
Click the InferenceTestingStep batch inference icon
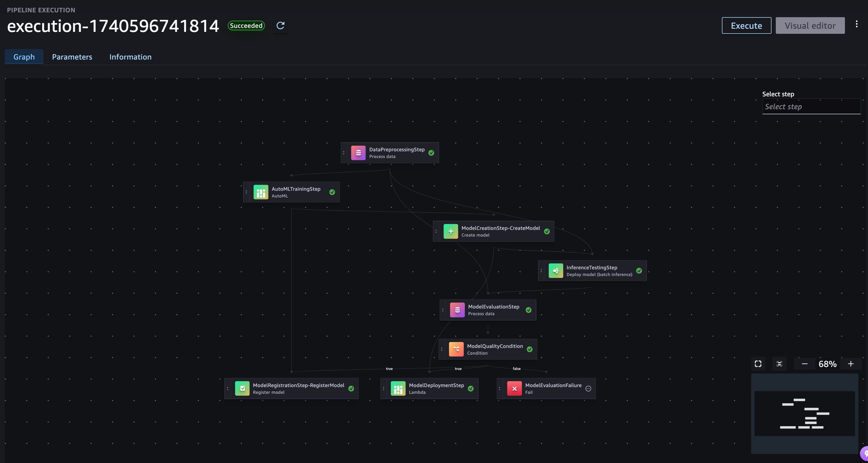(x=556, y=271)
